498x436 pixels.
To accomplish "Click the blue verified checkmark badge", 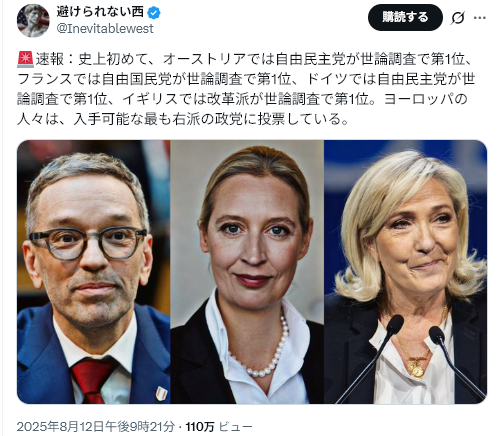I will click(154, 13).
